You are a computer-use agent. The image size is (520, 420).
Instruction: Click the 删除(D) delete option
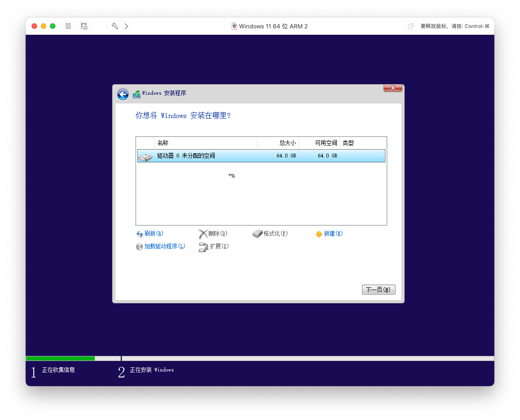(218, 234)
